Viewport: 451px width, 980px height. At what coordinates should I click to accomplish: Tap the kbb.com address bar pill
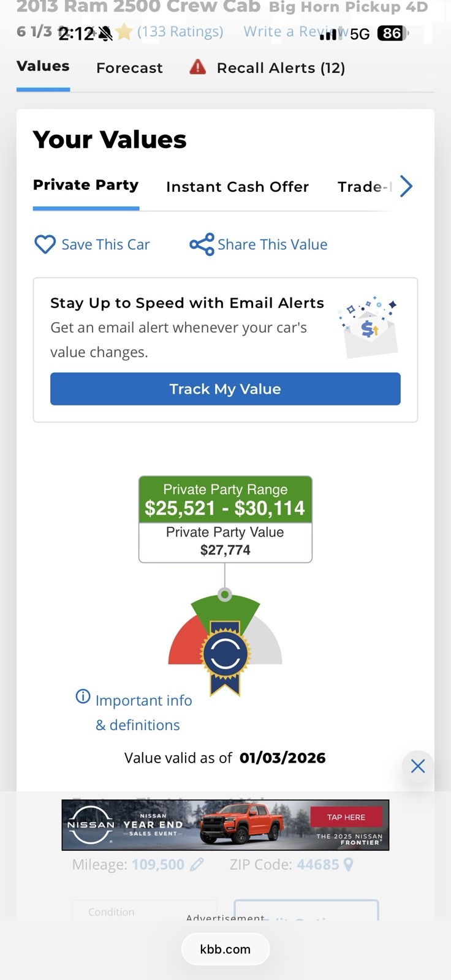point(225,949)
